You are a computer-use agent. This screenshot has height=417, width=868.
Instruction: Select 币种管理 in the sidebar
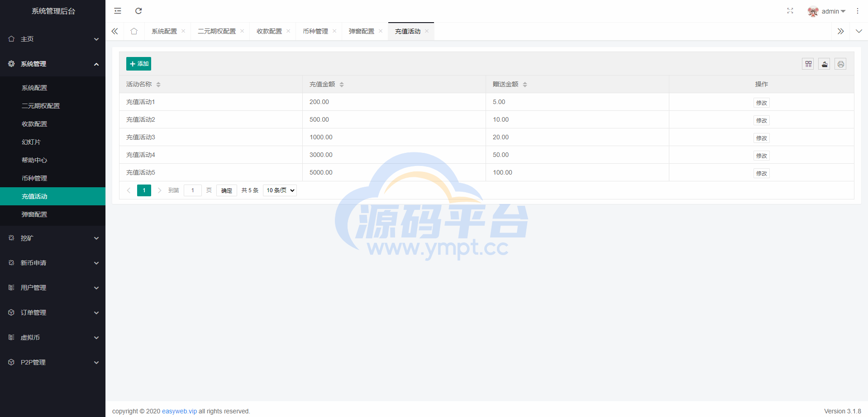tap(52, 178)
